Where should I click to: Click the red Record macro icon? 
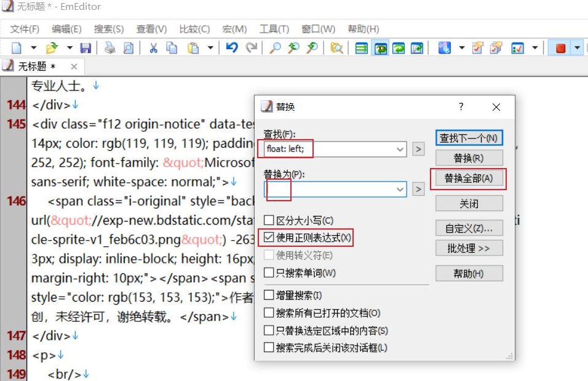click(560, 48)
